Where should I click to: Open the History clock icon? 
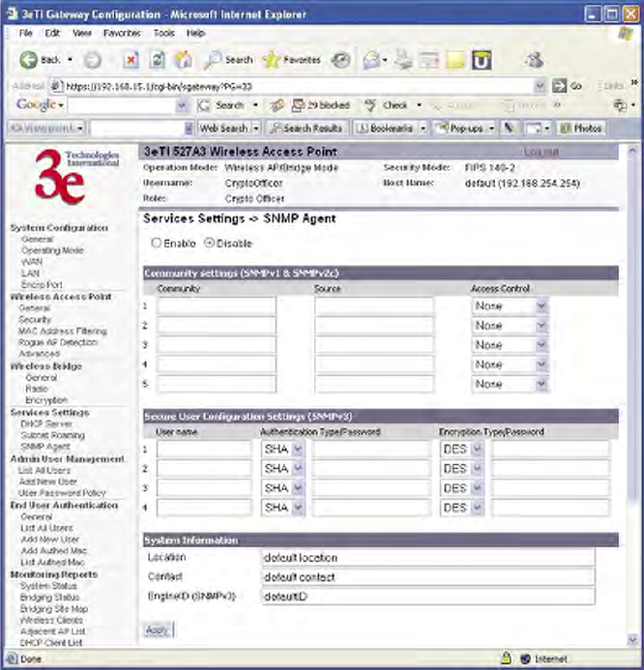pos(340,60)
